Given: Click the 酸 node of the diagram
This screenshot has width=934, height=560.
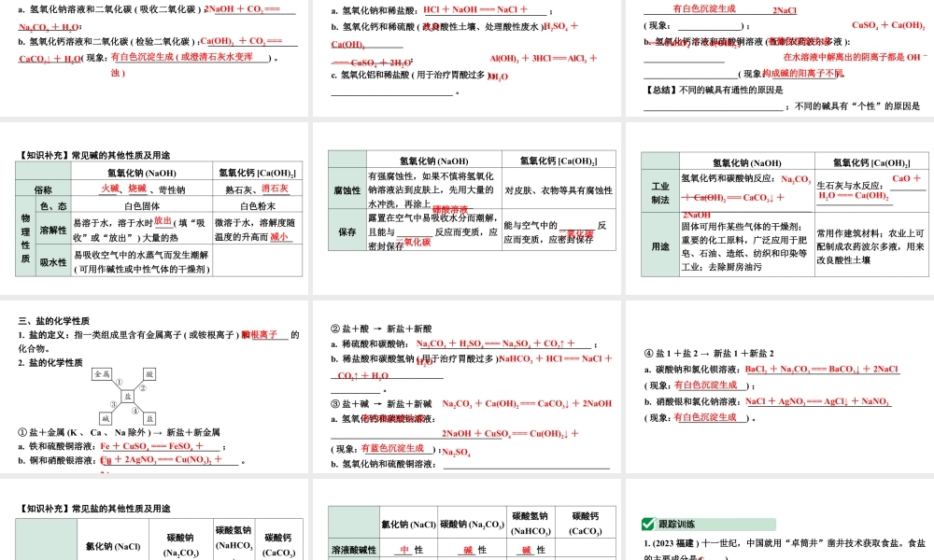Looking at the screenshot, I should (x=149, y=373).
